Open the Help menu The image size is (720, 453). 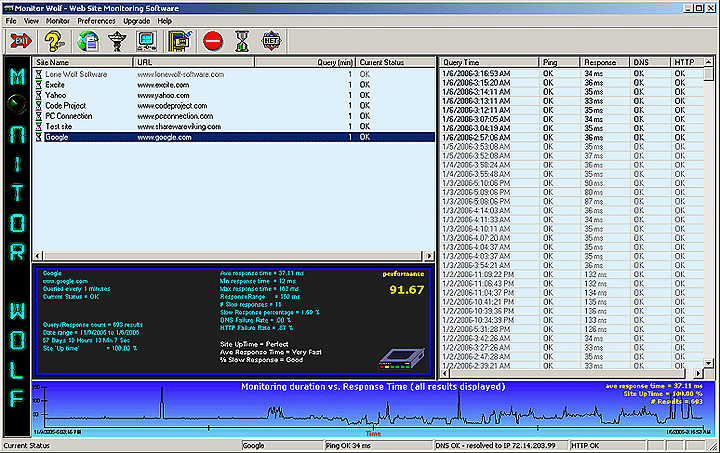pyautogui.click(x=164, y=21)
